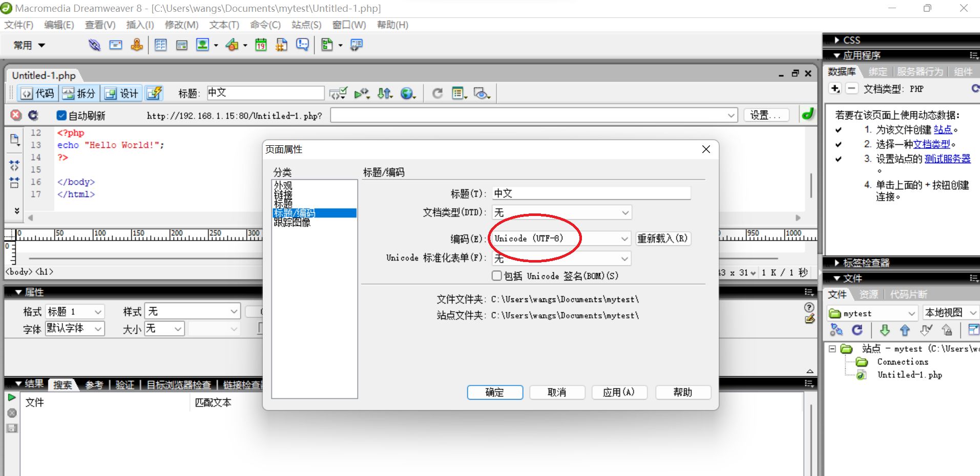
Task: Click the Put files up arrow
Action: [x=905, y=330]
